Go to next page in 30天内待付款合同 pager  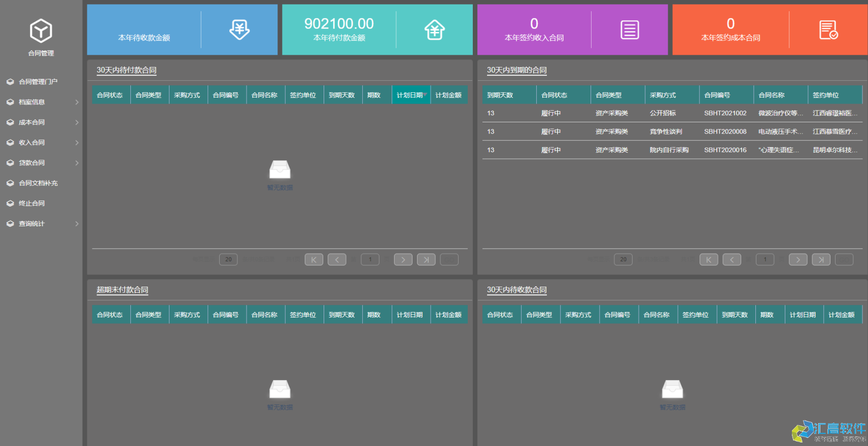click(x=403, y=260)
